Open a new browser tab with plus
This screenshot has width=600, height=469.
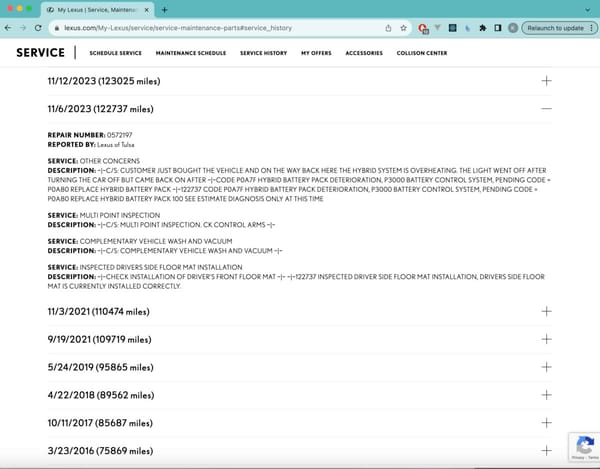165,10
